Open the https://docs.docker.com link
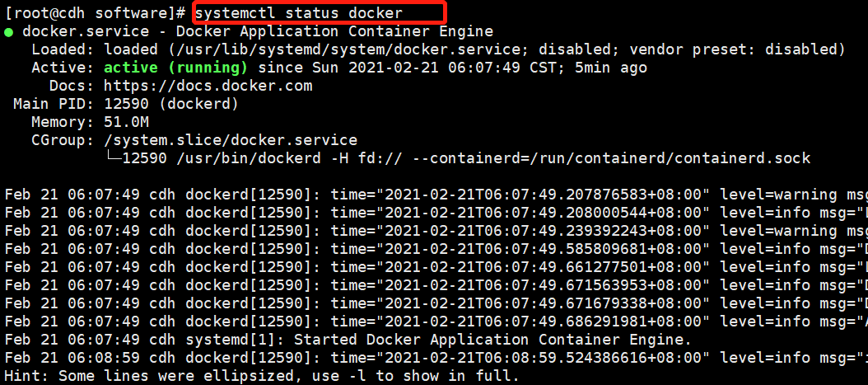Screen dimensions: 868x385 [x=208, y=86]
